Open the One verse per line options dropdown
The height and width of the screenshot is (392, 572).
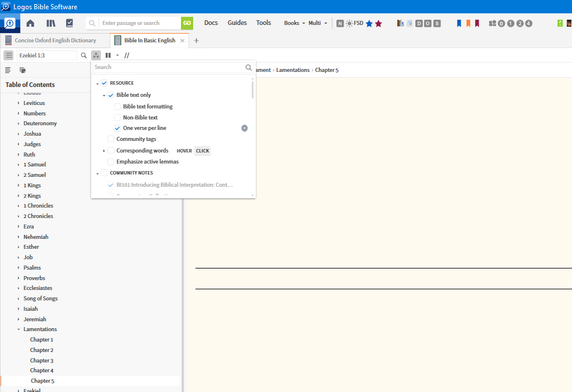pyautogui.click(x=244, y=128)
